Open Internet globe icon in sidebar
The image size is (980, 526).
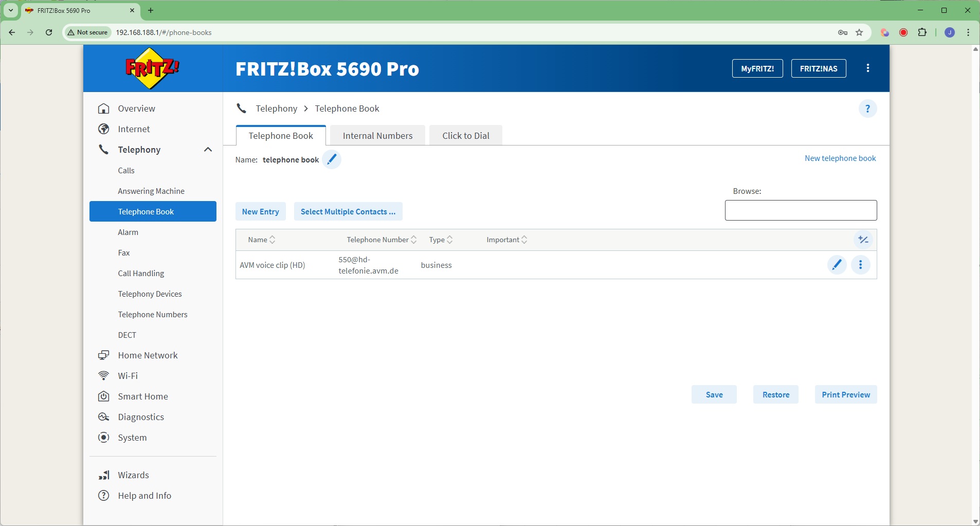click(x=104, y=129)
